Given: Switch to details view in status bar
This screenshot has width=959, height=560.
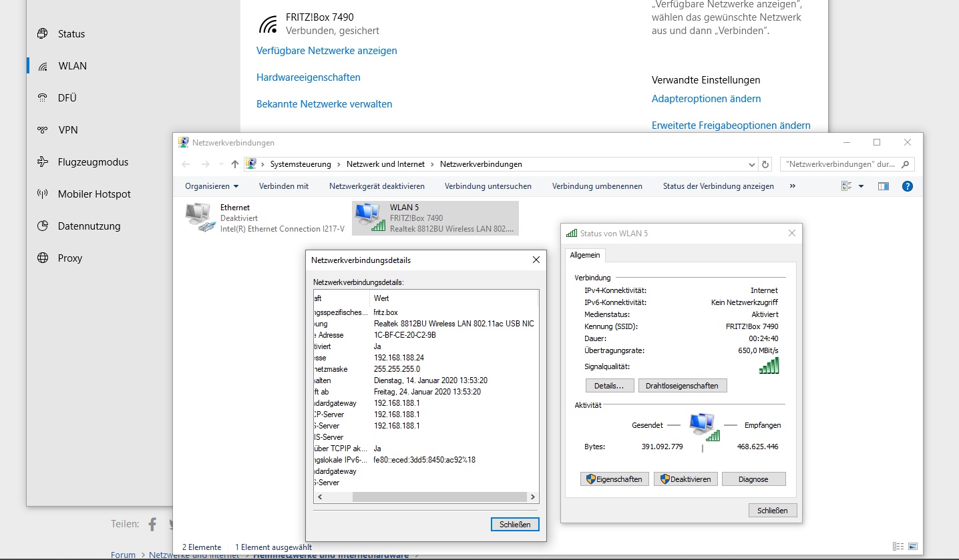Looking at the screenshot, I should click(898, 546).
